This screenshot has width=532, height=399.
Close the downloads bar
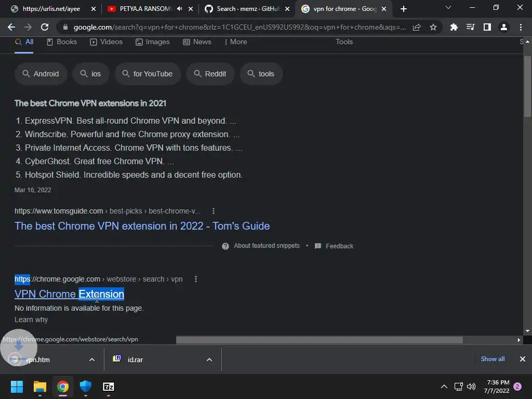[523, 359]
